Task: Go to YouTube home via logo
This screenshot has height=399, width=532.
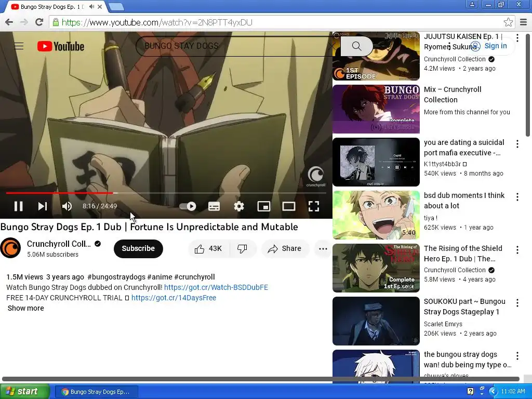Action: (61, 46)
